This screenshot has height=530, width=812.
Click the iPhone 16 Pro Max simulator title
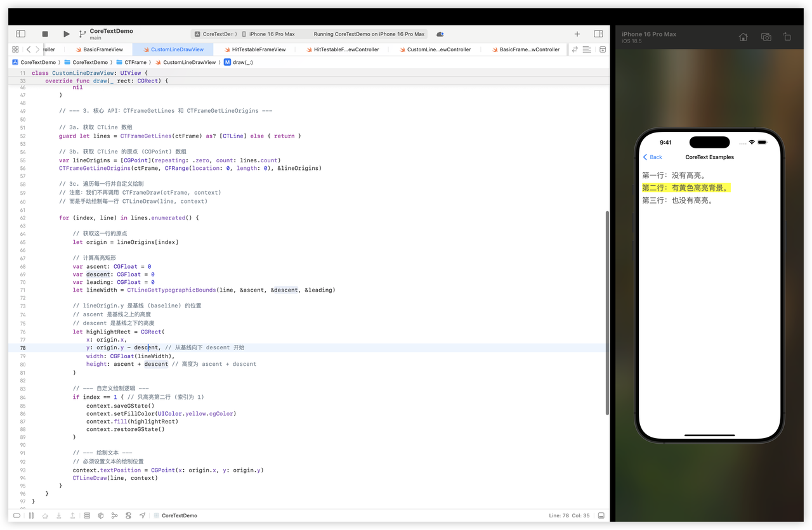tap(649, 34)
